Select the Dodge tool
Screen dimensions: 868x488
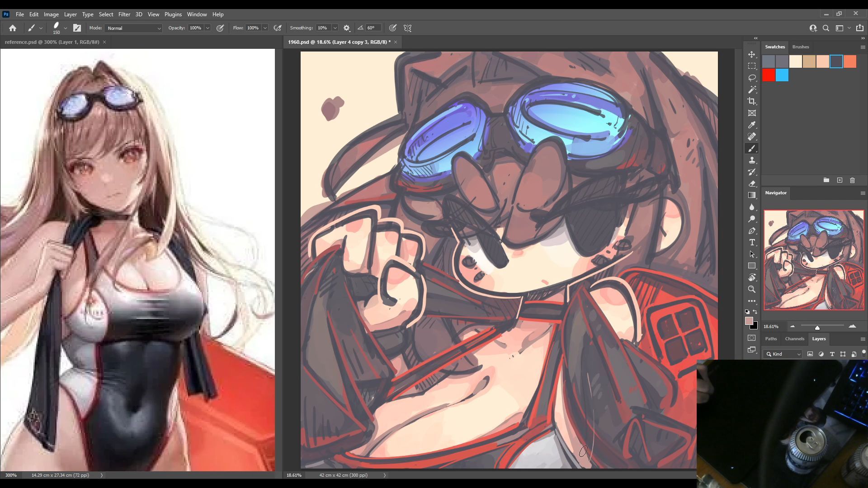(x=752, y=219)
